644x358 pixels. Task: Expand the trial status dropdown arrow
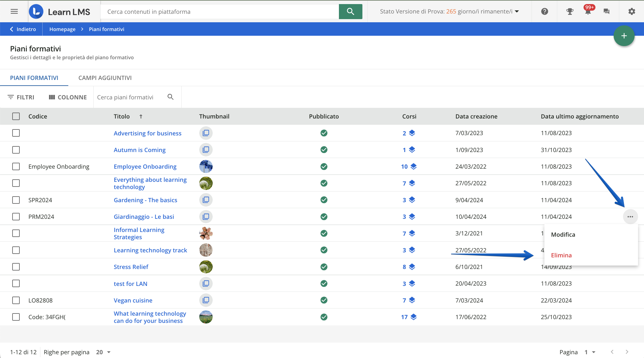click(x=517, y=12)
